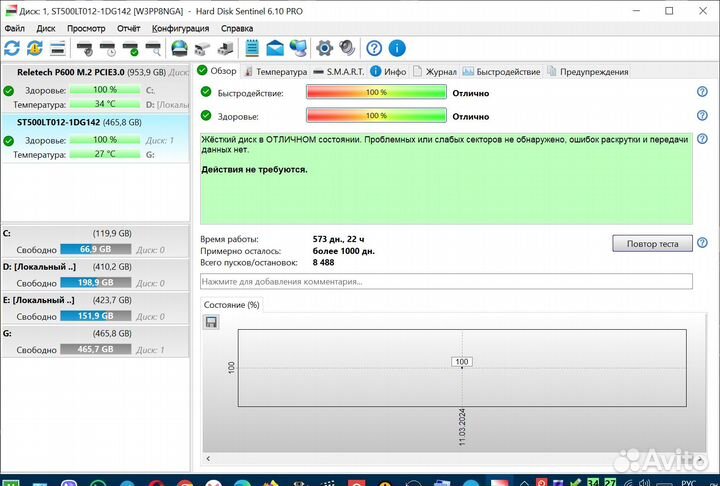The image size is (720, 486).
Task: Switch to the S.M.A.R.T. tab
Action: 338,72
